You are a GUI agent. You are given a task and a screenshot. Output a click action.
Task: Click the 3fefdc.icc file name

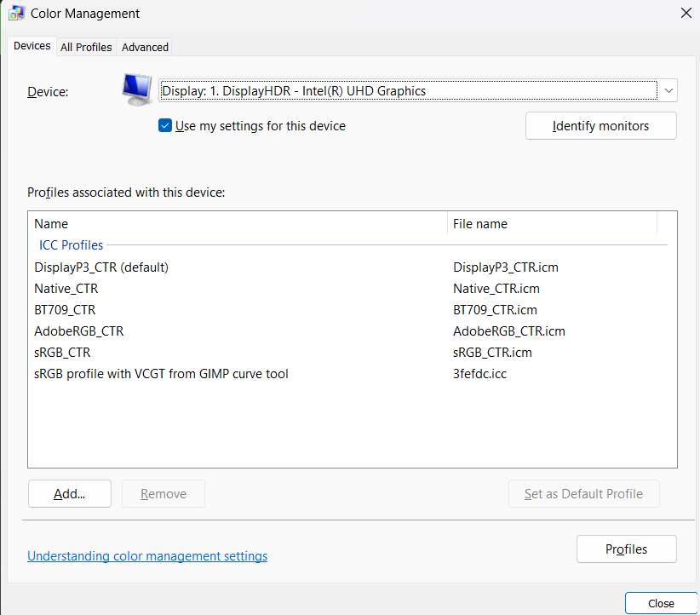[x=480, y=374]
